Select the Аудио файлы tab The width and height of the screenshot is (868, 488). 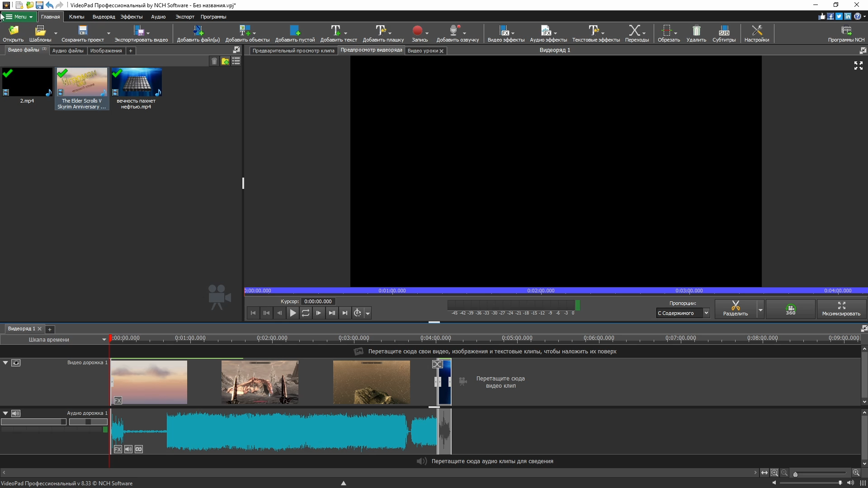(x=68, y=51)
